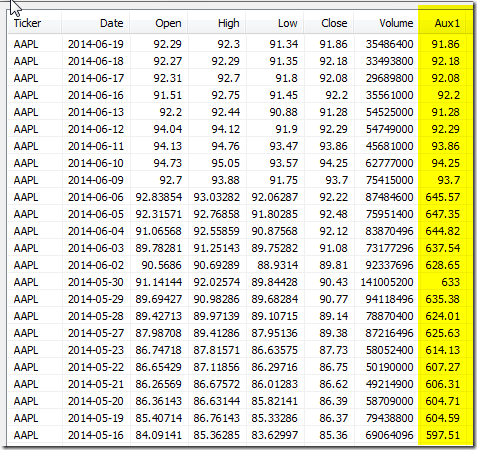The image size is (477, 450).
Task: Click Volume value 35561000
Action: pyautogui.click(x=389, y=95)
